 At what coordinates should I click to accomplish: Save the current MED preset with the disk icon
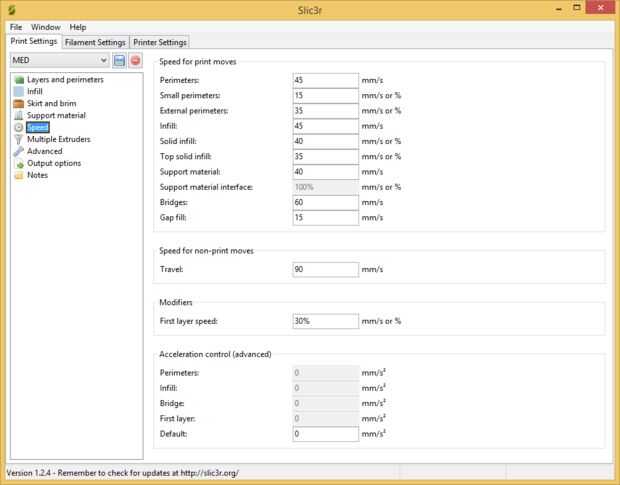point(119,60)
